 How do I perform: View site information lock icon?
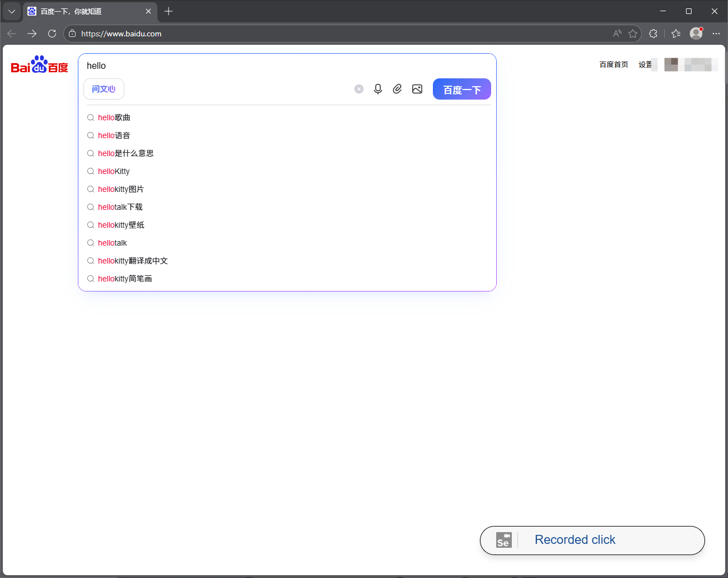click(72, 34)
